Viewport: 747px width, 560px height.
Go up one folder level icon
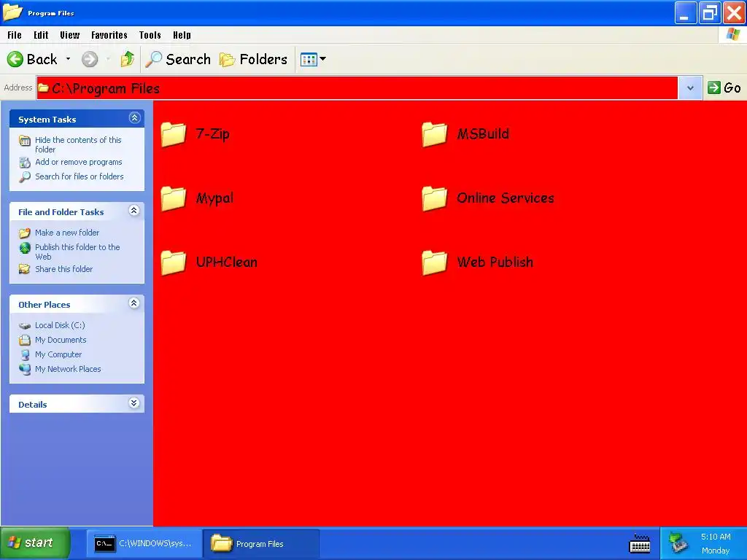127,59
